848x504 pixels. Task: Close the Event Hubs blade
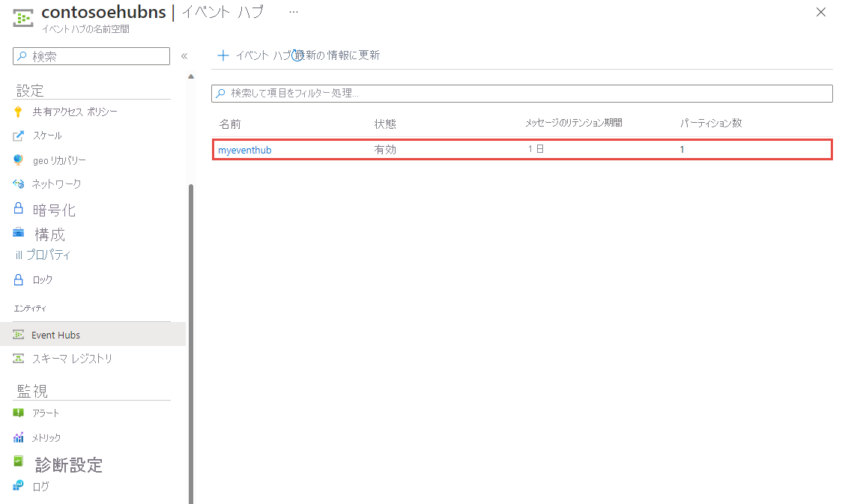pyautogui.click(x=821, y=12)
